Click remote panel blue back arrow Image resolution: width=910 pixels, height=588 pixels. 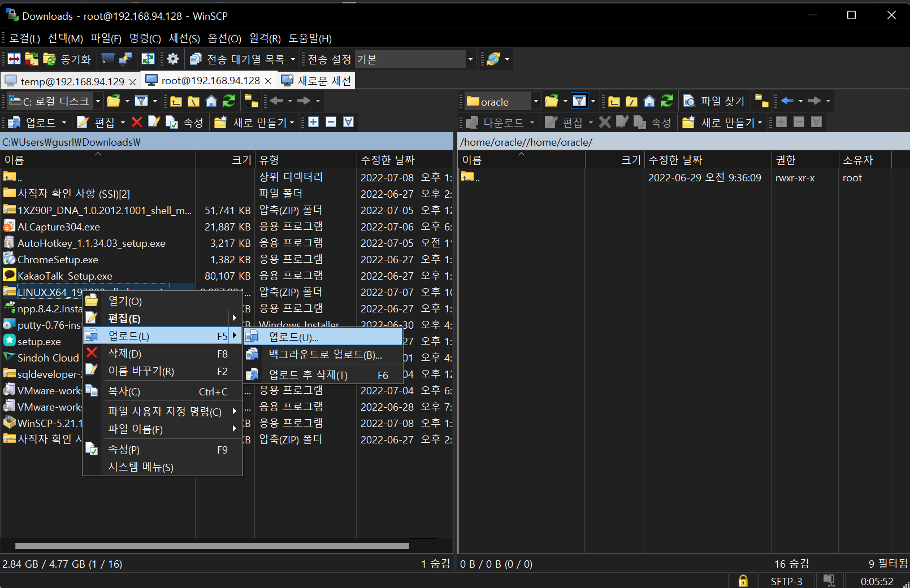pyautogui.click(x=787, y=101)
